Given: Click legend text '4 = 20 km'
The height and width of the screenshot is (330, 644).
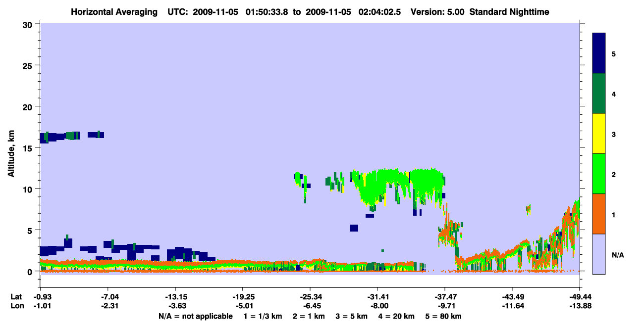Looking at the screenshot, I should (396, 316).
